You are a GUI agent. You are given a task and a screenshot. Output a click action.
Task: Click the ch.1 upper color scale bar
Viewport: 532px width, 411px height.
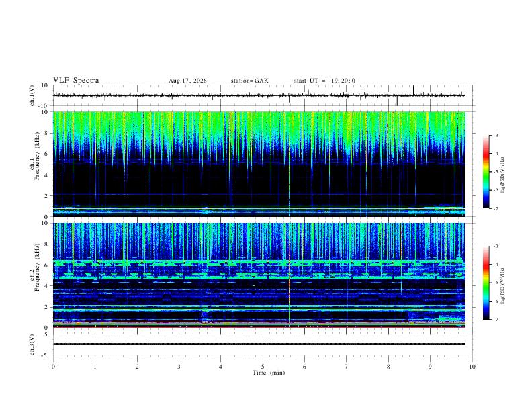pos(486,172)
